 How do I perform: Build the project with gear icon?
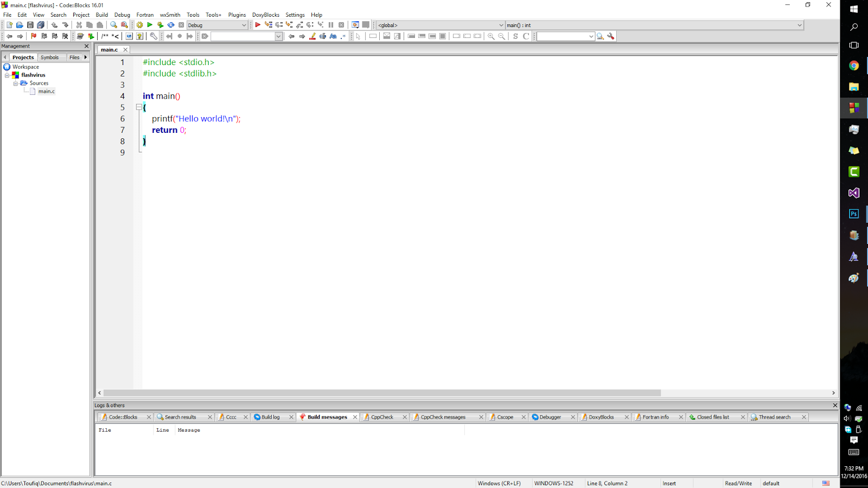pyautogui.click(x=139, y=25)
